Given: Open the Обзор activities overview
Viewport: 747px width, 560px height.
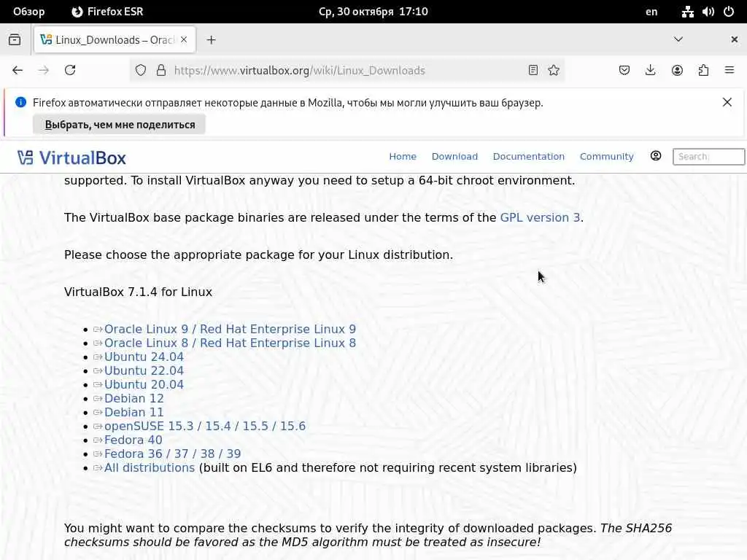Looking at the screenshot, I should (28, 12).
